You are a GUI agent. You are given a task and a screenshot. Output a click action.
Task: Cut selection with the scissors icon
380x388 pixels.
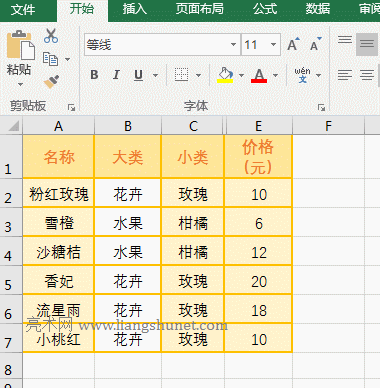point(51,36)
